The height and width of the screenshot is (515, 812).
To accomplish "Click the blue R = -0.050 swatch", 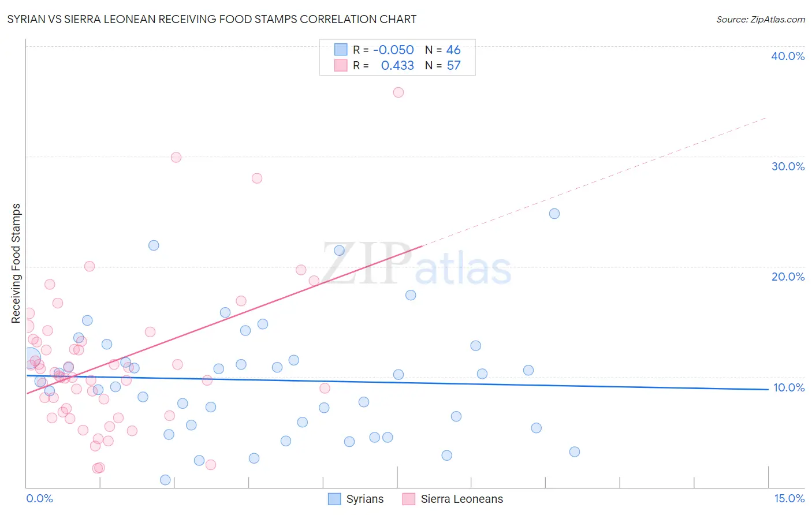I will 341,50.
